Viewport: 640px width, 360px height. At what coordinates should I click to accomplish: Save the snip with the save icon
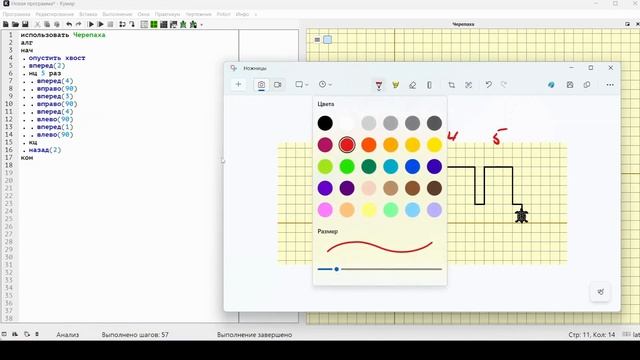coord(570,85)
